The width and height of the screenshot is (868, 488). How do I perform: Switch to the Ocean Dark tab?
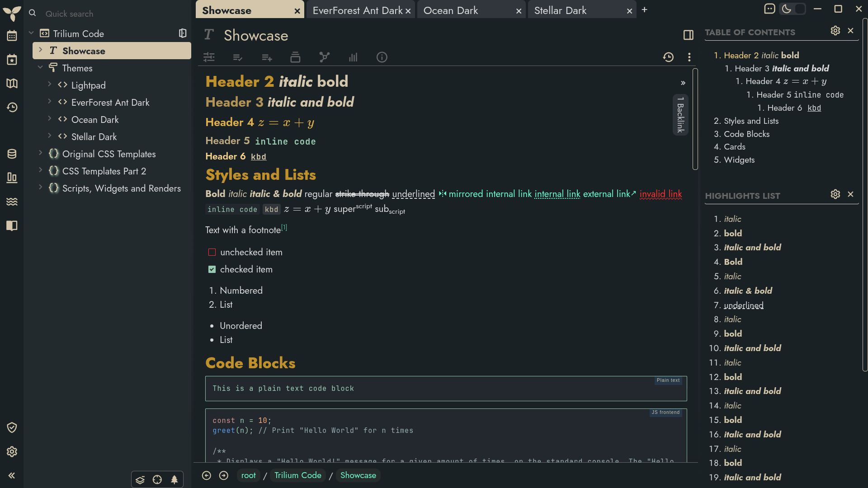point(466,10)
